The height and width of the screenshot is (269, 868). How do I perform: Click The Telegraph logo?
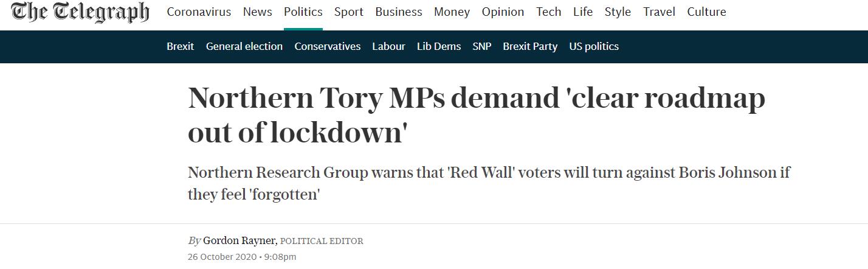pos(80,12)
